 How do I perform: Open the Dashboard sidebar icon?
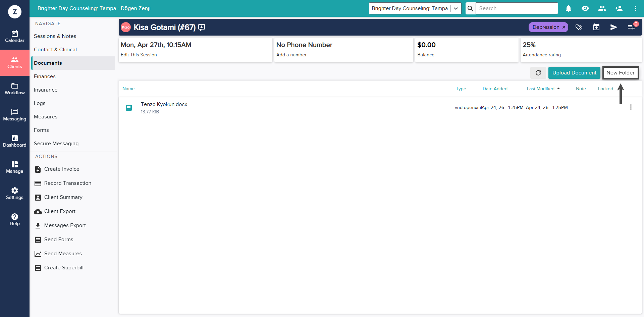(x=15, y=141)
